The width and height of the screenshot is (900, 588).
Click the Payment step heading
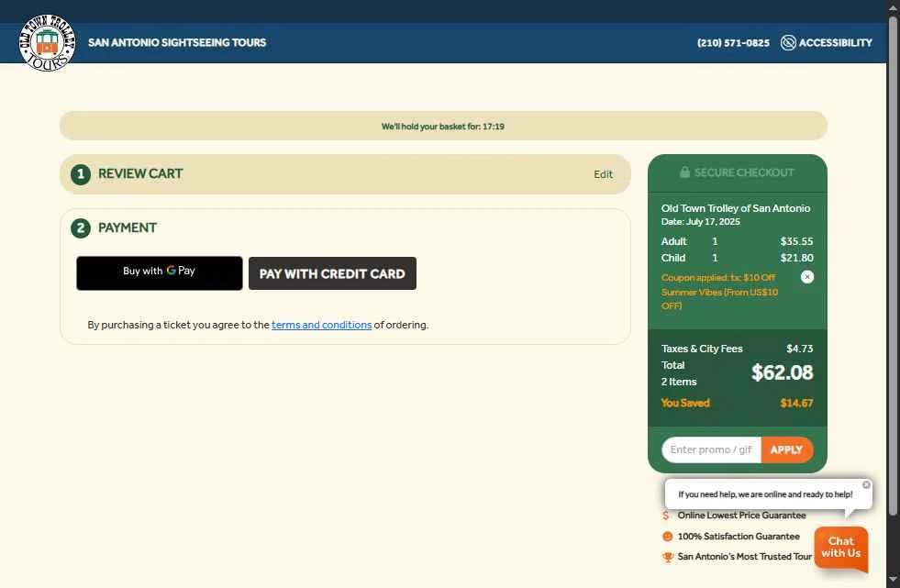coord(128,227)
